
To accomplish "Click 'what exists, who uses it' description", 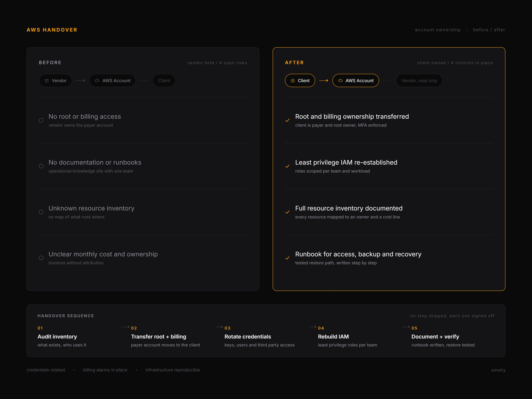I will (62, 345).
